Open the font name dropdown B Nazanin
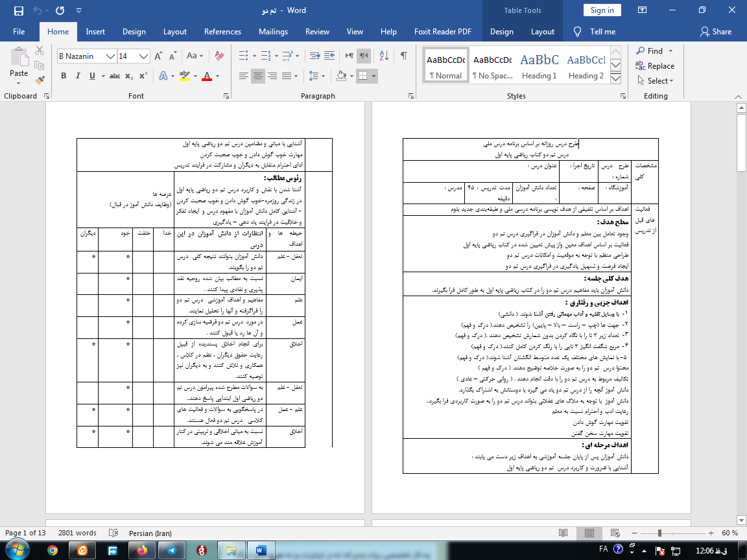747x560 pixels. [x=111, y=56]
